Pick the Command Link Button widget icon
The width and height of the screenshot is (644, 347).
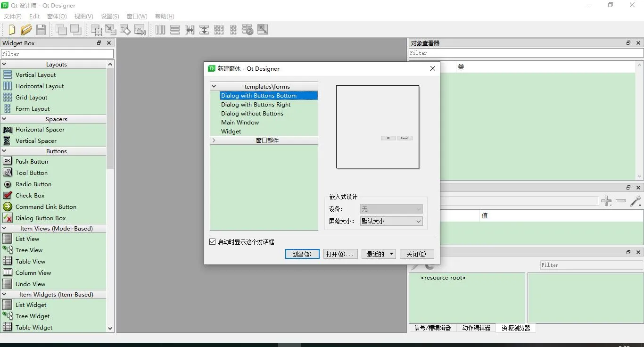[x=8, y=207]
